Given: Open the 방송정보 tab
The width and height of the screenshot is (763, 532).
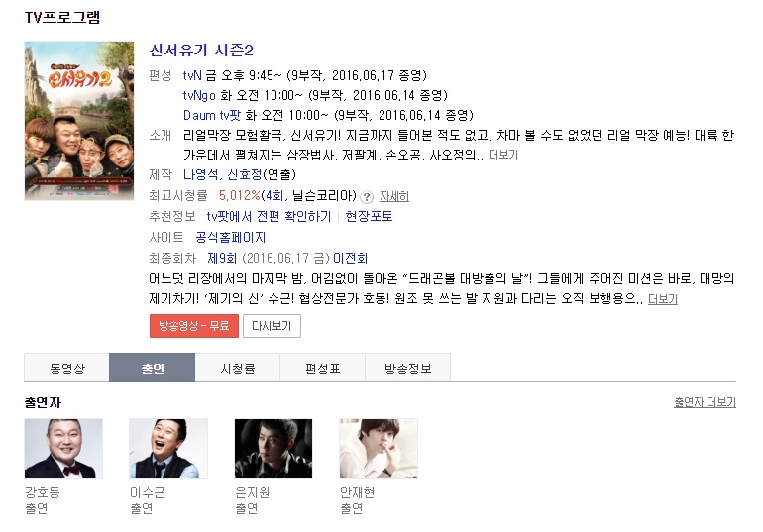Looking at the screenshot, I should (408, 369).
